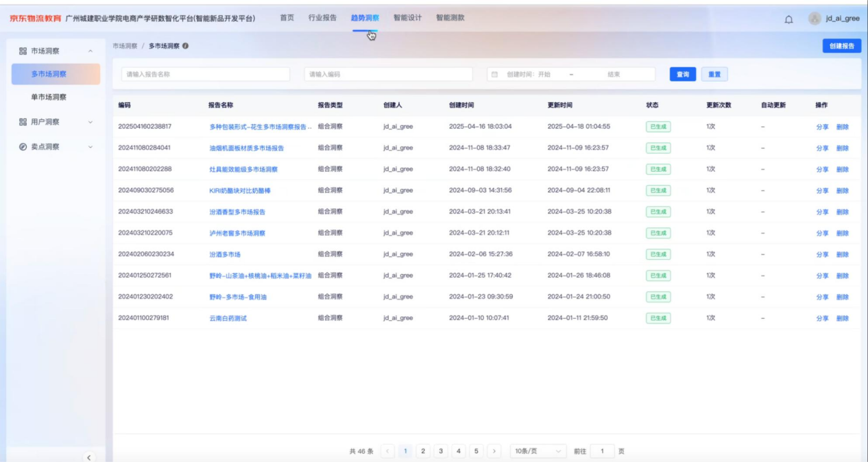Click the 查询 search button

(683, 75)
